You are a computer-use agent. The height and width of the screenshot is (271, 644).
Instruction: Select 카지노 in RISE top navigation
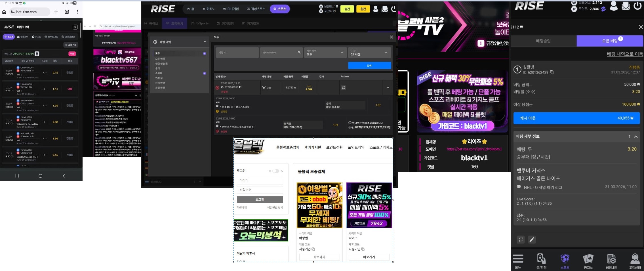(x=209, y=9)
